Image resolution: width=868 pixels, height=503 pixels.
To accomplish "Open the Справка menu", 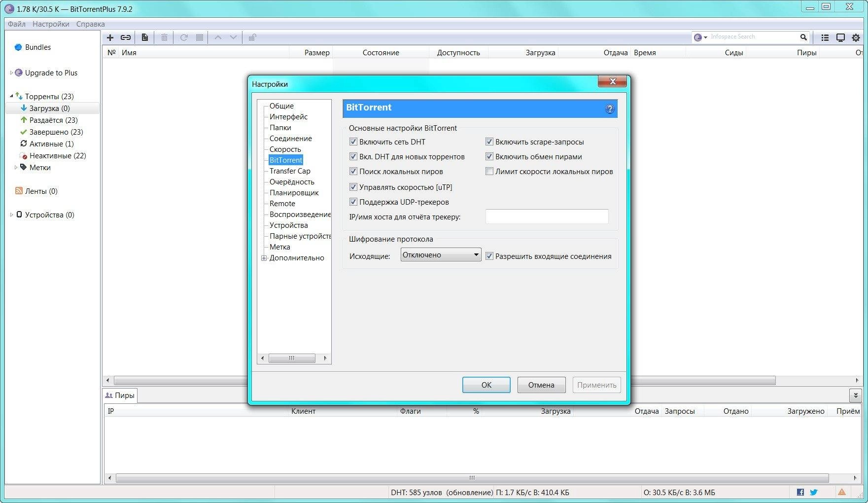I will [x=90, y=24].
